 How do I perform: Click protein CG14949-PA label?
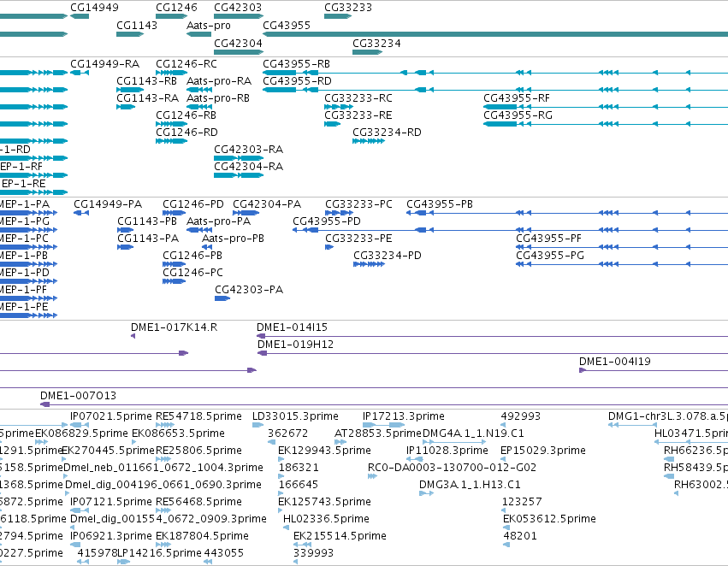pyautogui.click(x=108, y=204)
